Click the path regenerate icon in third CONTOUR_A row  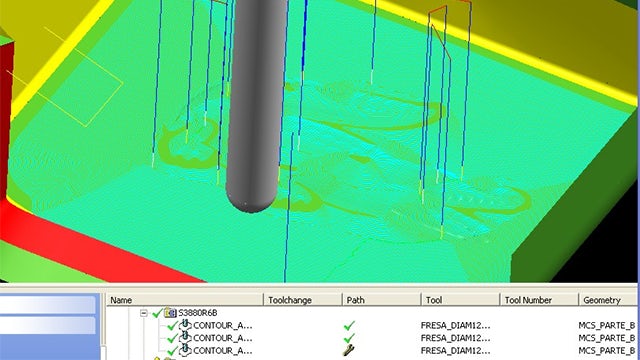pyautogui.click(x=348, y=350)
